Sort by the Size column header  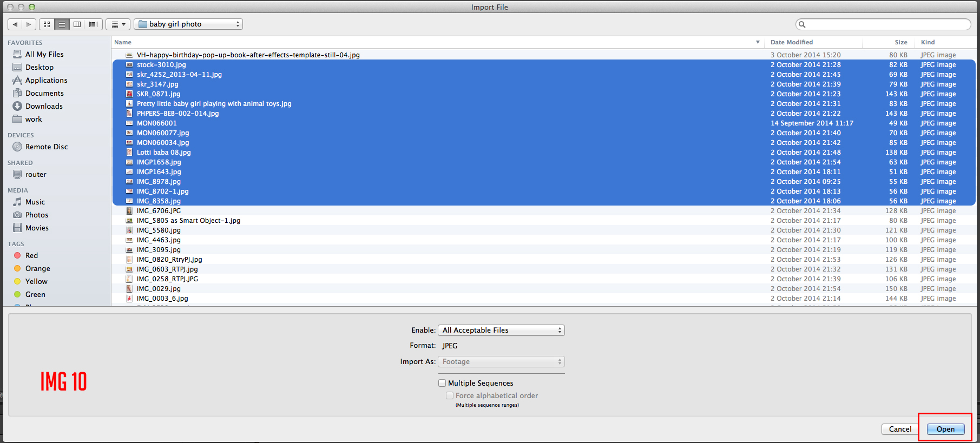[889, 42]
